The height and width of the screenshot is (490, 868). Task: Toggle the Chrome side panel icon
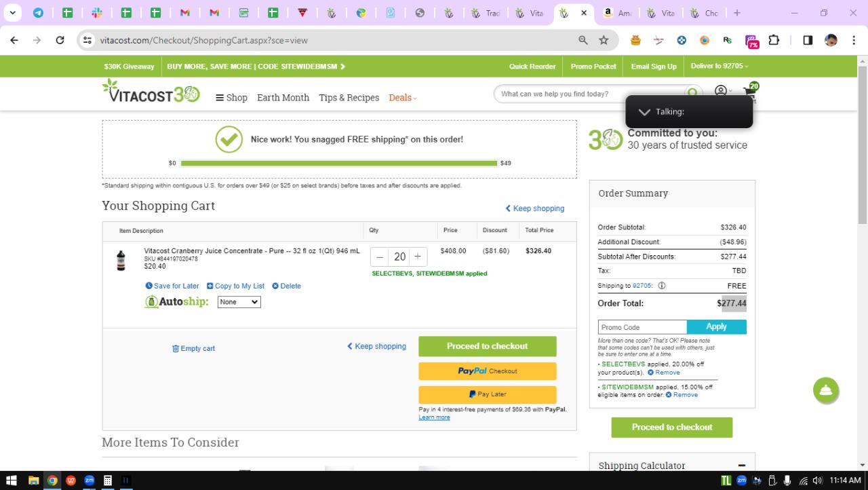tap(808, 40)
